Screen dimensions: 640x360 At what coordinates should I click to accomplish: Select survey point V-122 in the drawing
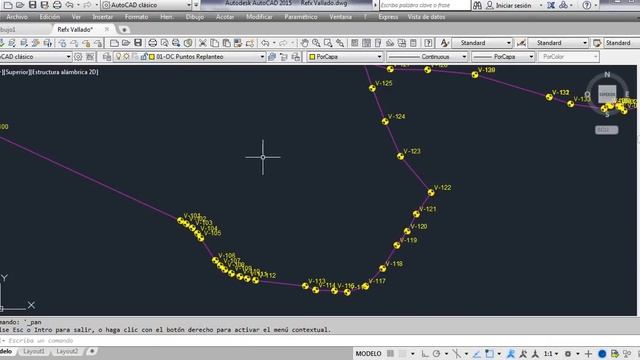[x=431, y=192]
